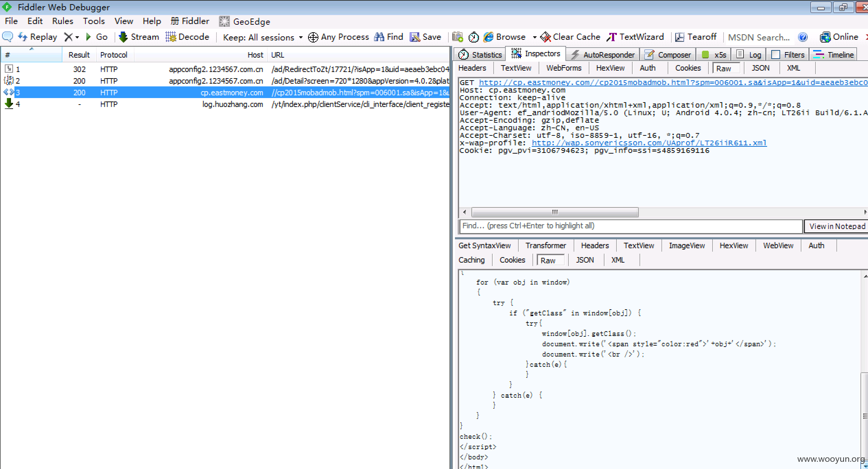
Task: Open the cp.eastmoney.com request URL link
Action: point(673,82)
